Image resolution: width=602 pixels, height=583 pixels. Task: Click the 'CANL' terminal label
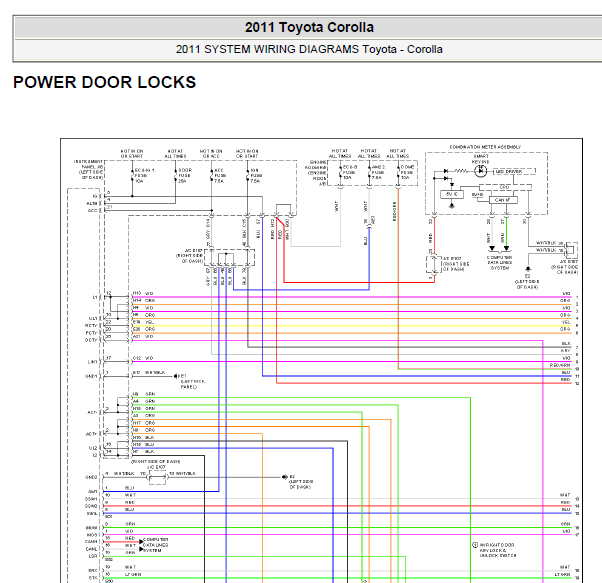pyautogui.click(x=91, y=549)
